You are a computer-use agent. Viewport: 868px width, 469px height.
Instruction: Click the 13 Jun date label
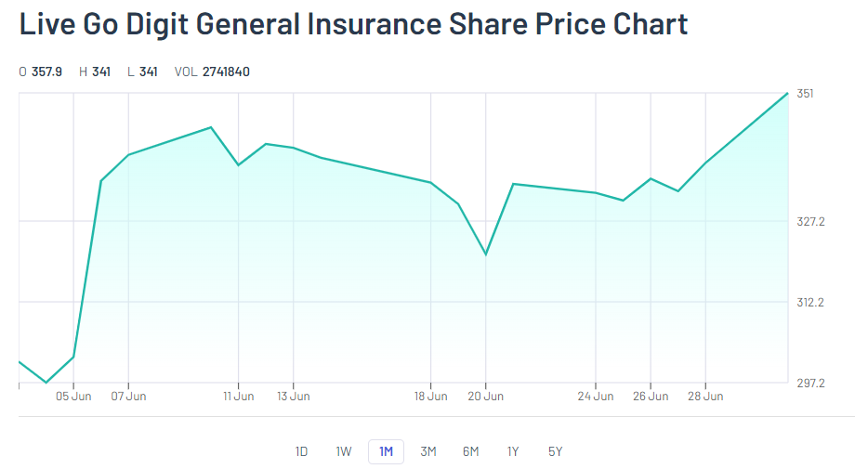(294, 397)
